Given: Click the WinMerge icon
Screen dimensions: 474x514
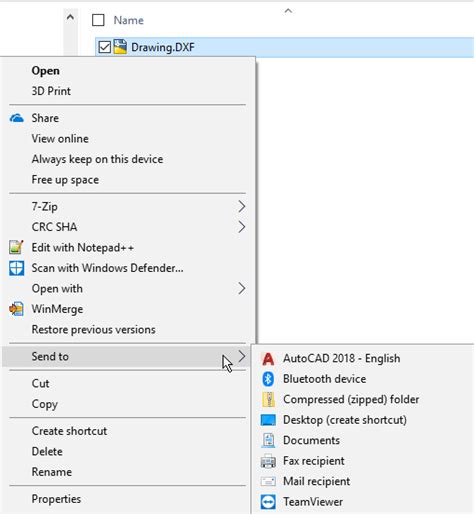Looking at the screenshot, I should (x=16, y=309).
